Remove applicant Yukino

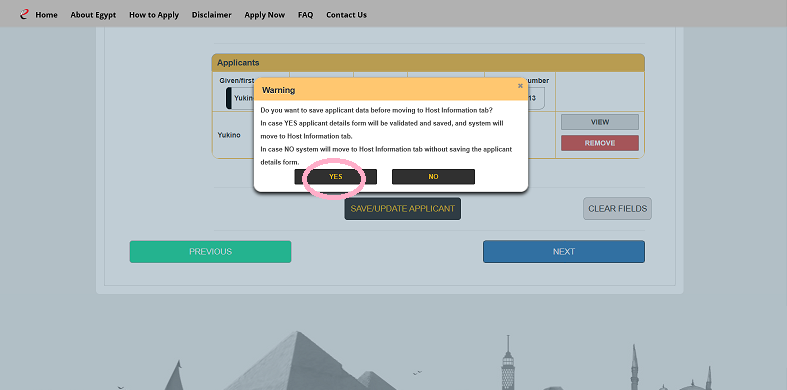600,143
